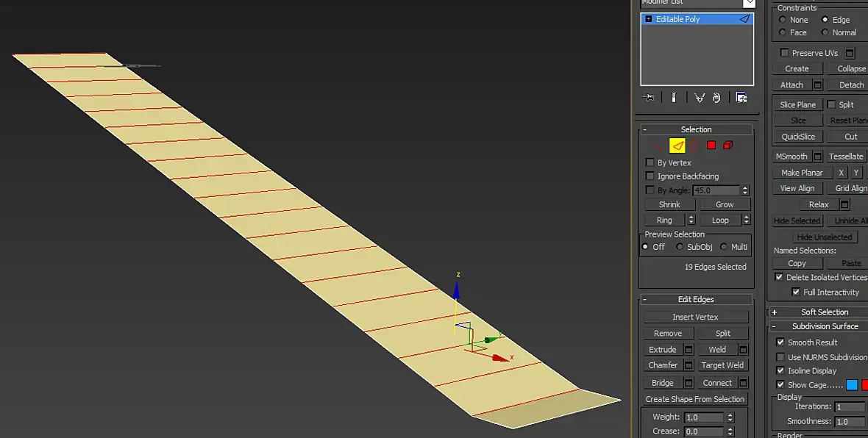Click the Loop spinner arrows
Screen dimensions: 868x438
[x=746, y=220]
